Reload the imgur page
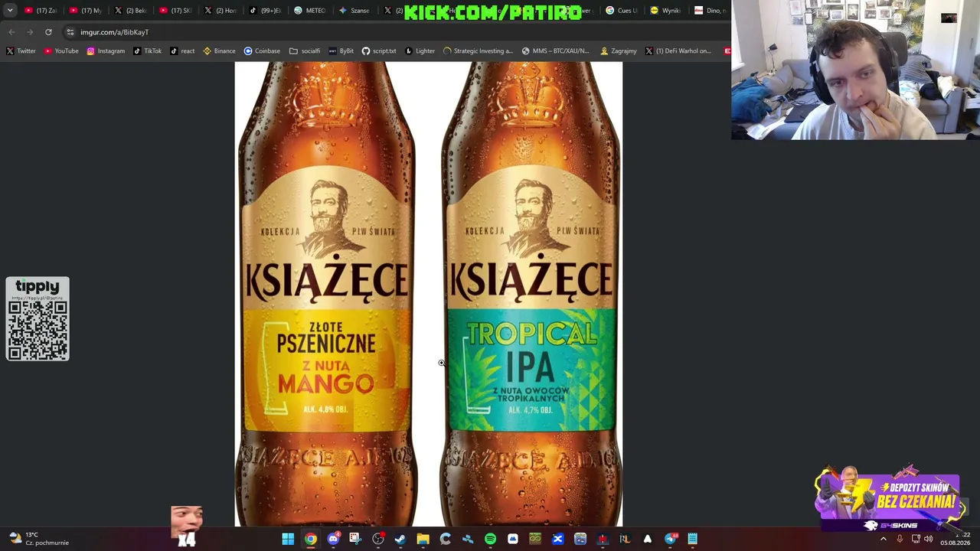The image size is (980, 551). [48, 32]
